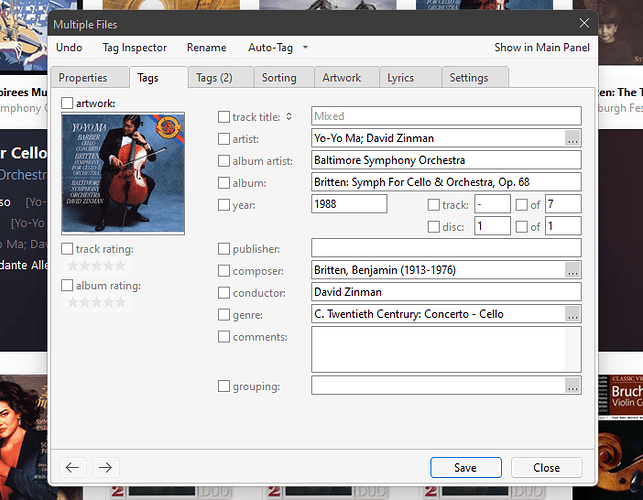The width and height of the screenshot is (643, 500).
Task: Select Show in Main Panel
Action: (542, 48)
